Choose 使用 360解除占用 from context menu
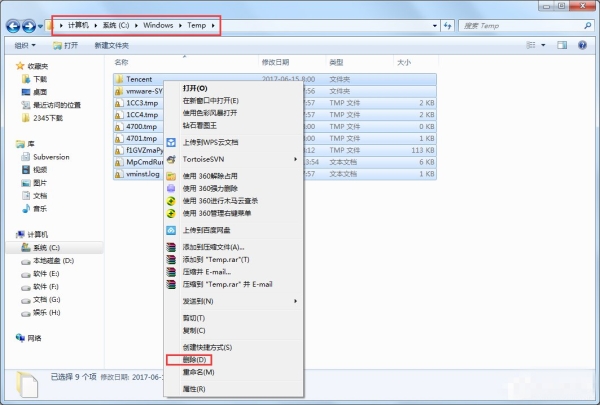The image size is (600, 405). click(x=234, y=176)
